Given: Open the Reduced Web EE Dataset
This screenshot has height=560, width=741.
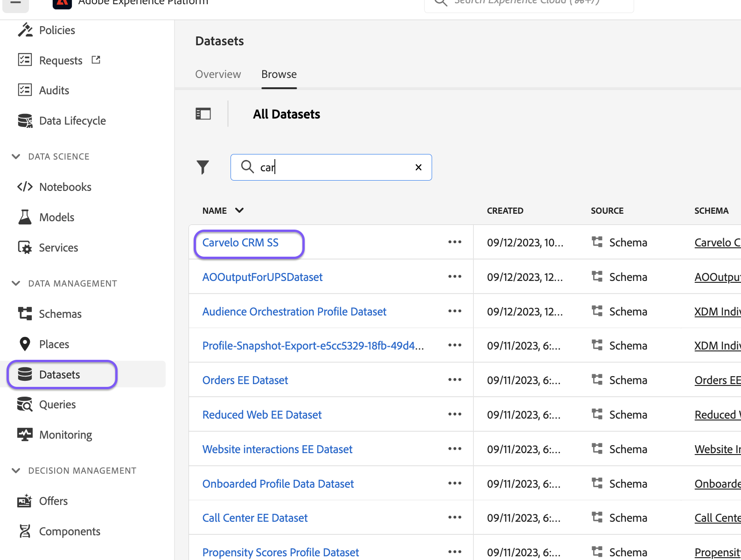Looking at the screenshot, I should click(262, 414).
